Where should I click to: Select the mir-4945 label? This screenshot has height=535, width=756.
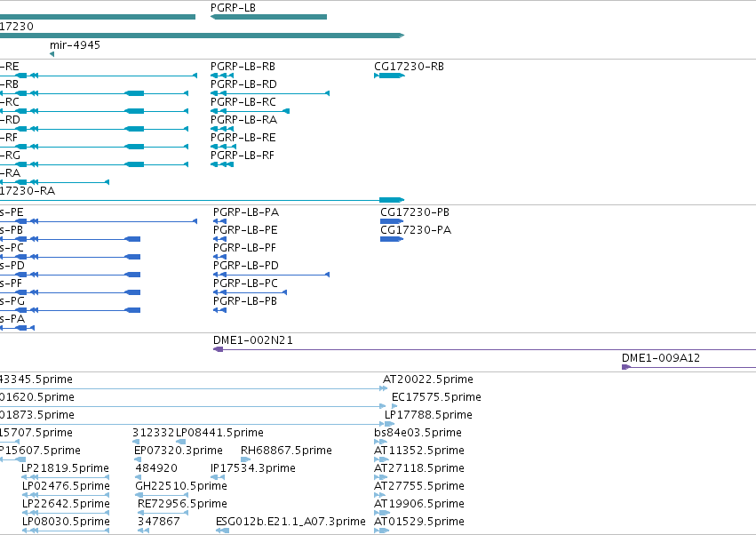click(x=75, y=44)
